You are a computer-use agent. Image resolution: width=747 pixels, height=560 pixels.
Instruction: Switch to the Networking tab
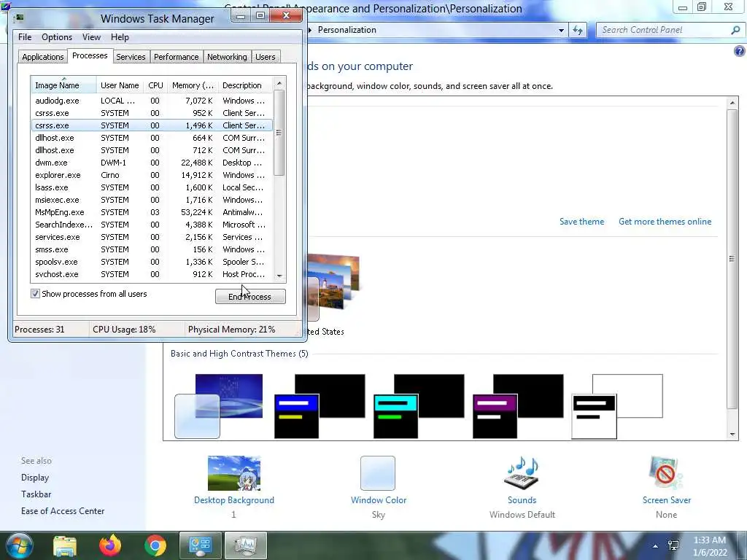click(x=227, y=57)
